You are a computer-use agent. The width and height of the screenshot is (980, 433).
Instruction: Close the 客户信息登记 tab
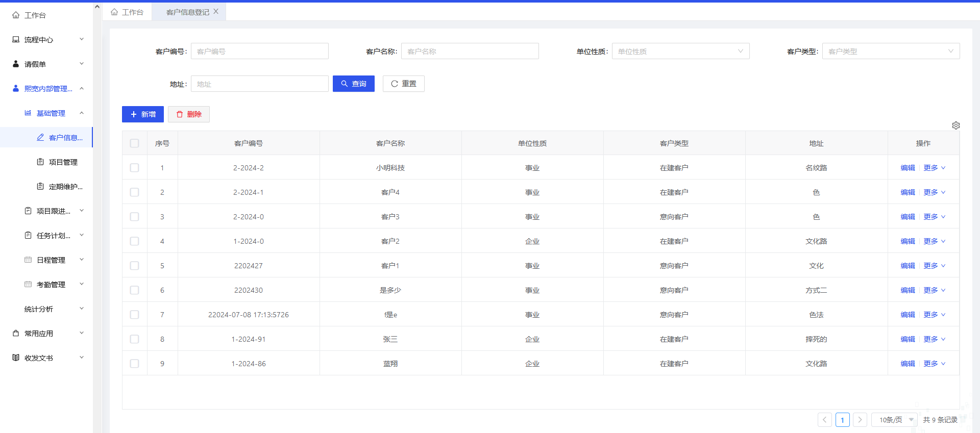(216, 11)
